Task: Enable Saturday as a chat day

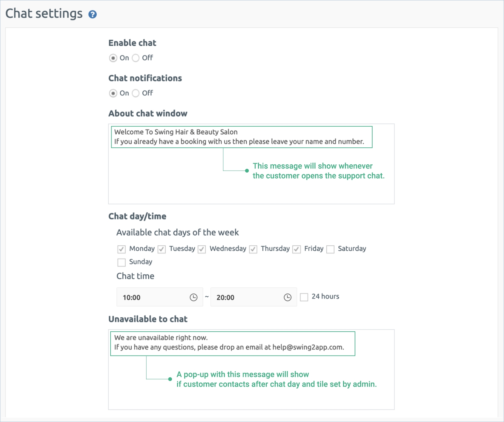Action: coord(330,249)
